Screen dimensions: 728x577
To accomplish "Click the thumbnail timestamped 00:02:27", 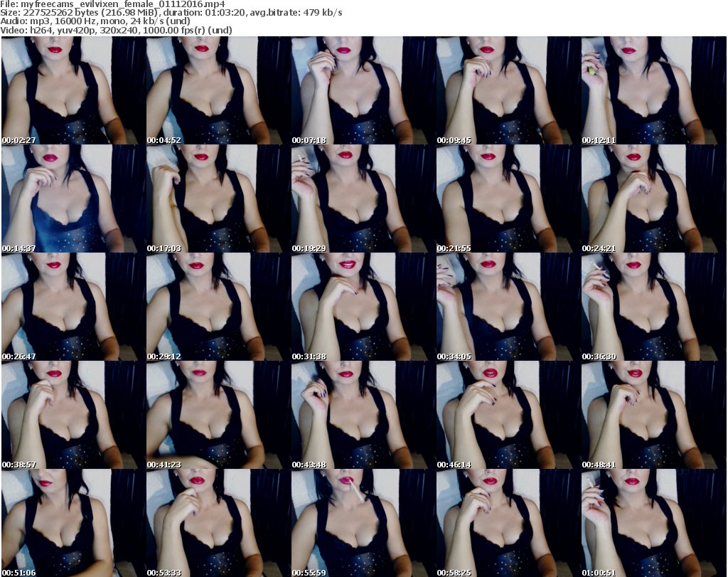I will click(x=74, y=90).
